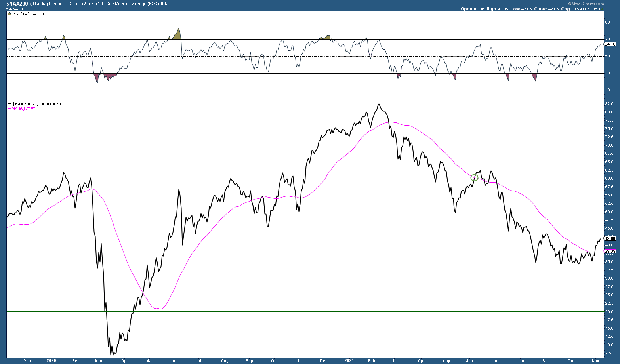Click the MA(50) 38.08 legend label
The height and width of the screenshot is (364, 620).
22,108
